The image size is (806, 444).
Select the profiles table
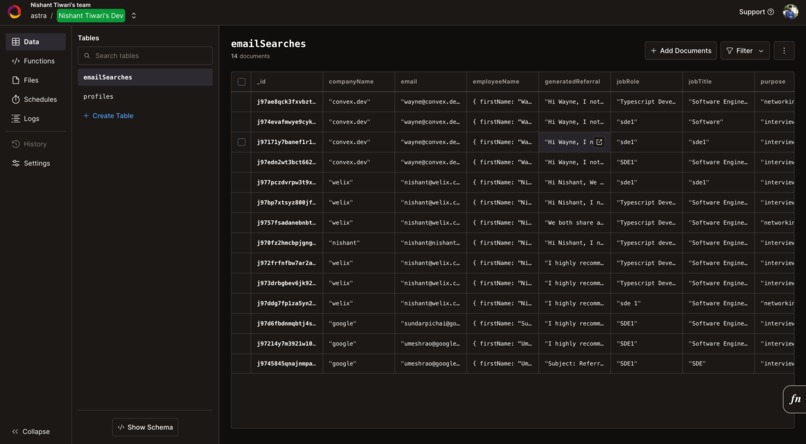(x=145, y=97)
